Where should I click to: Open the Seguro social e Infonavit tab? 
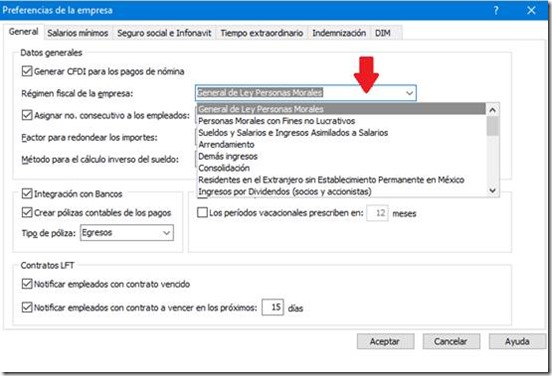click(x=164, y=33)
